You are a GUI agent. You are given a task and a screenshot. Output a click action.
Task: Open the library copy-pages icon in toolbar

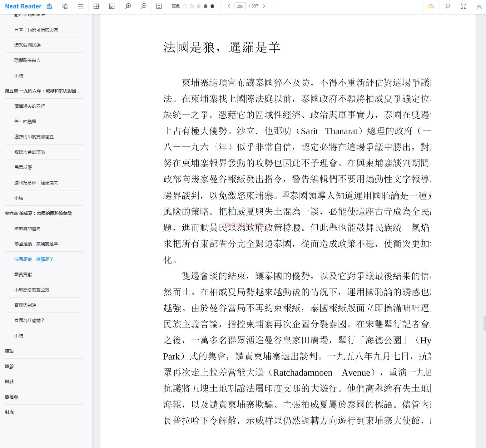pyautogui.click(x=65, y=6)
